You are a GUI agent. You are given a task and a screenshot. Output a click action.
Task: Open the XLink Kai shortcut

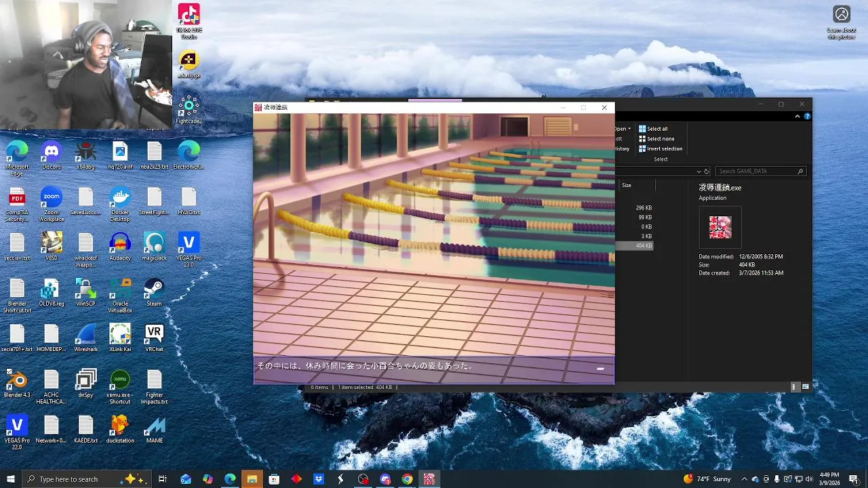pos(120,338)
